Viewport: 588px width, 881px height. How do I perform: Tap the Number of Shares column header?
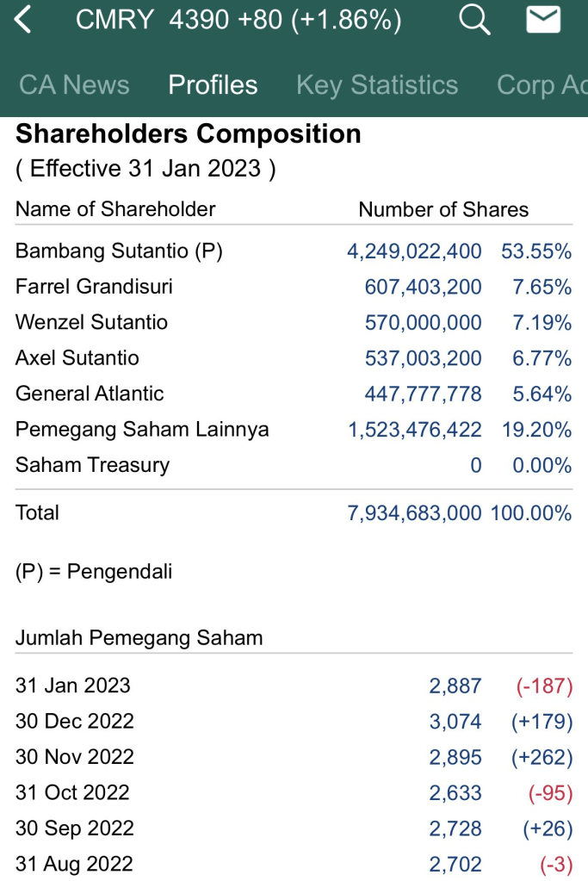443,209
